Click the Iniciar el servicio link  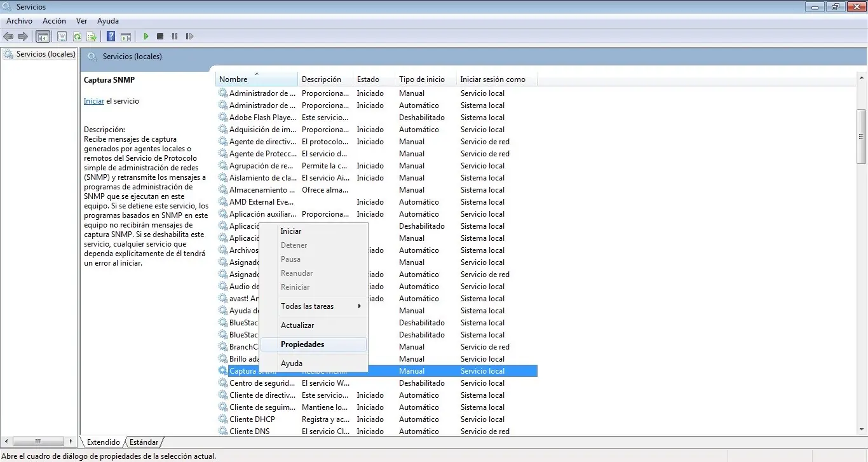(x=94, y=101)
